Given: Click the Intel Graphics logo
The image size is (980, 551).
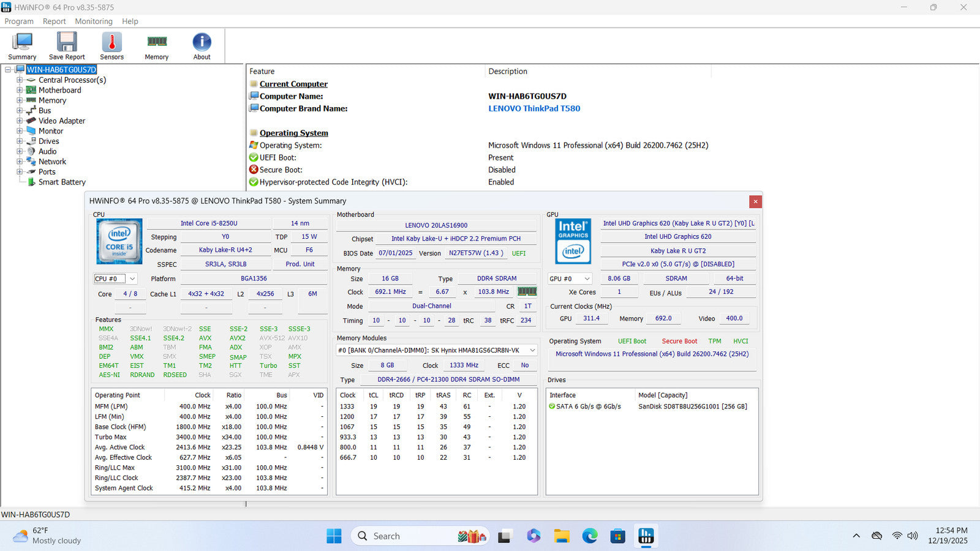Looking at the screenshot, I should click(573, 241).
